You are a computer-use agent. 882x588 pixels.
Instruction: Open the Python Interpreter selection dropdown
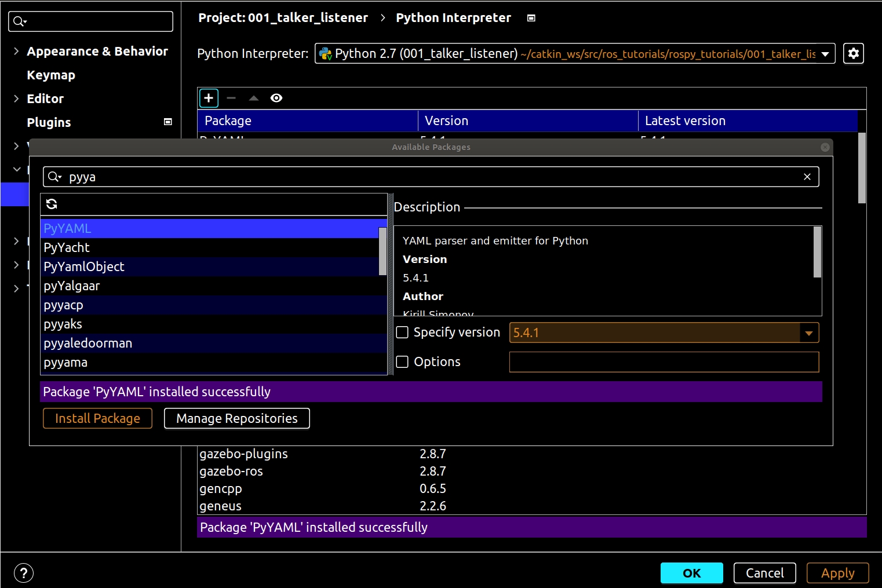tap(825, 54)
